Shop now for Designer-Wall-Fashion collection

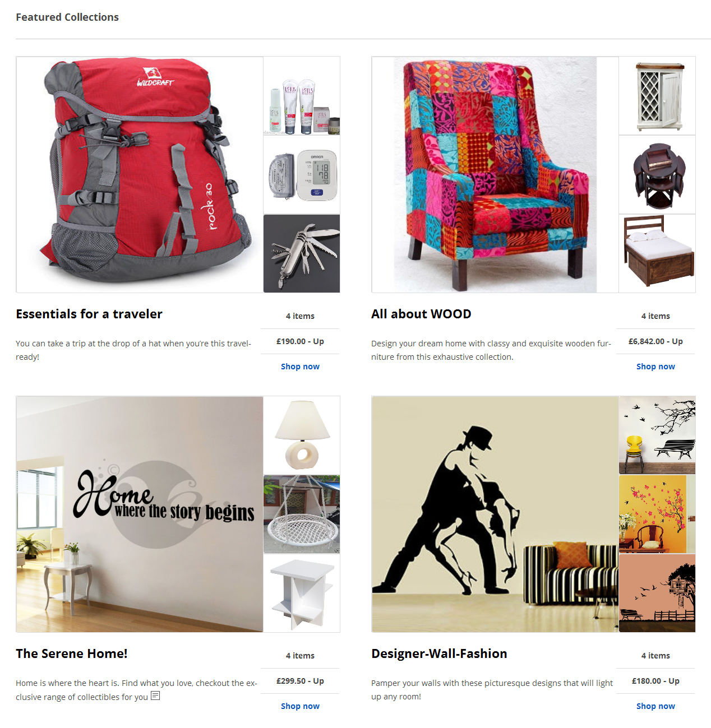655,706
